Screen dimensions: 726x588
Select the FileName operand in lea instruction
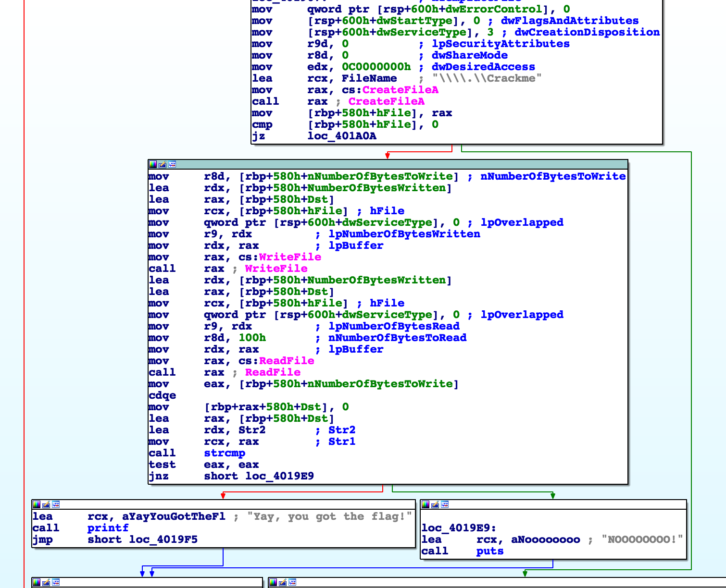coord(369,78)
